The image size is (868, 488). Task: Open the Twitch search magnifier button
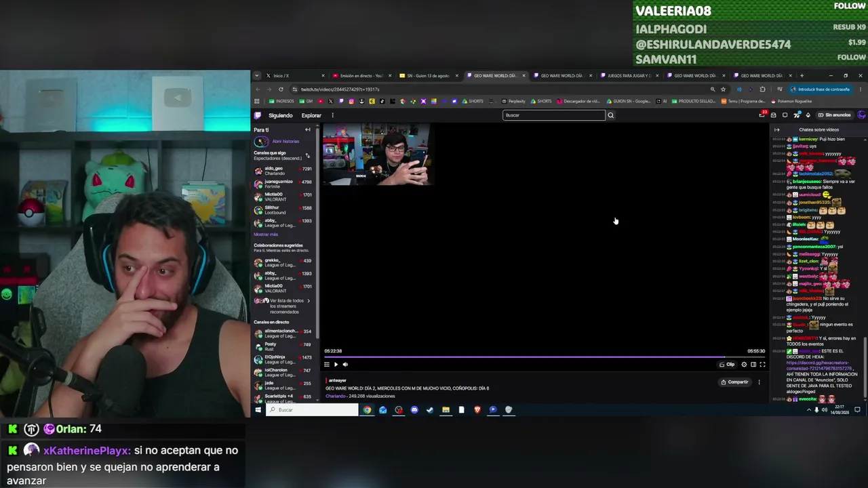610,115
